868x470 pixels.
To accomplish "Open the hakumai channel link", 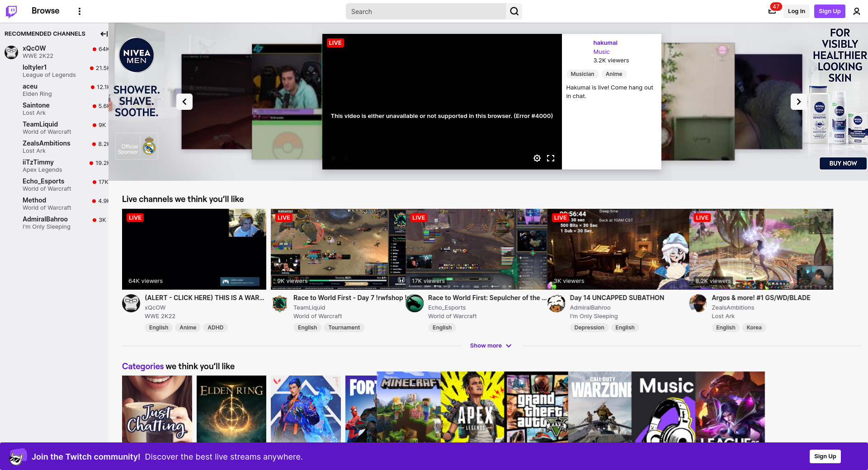I will 605,43.
